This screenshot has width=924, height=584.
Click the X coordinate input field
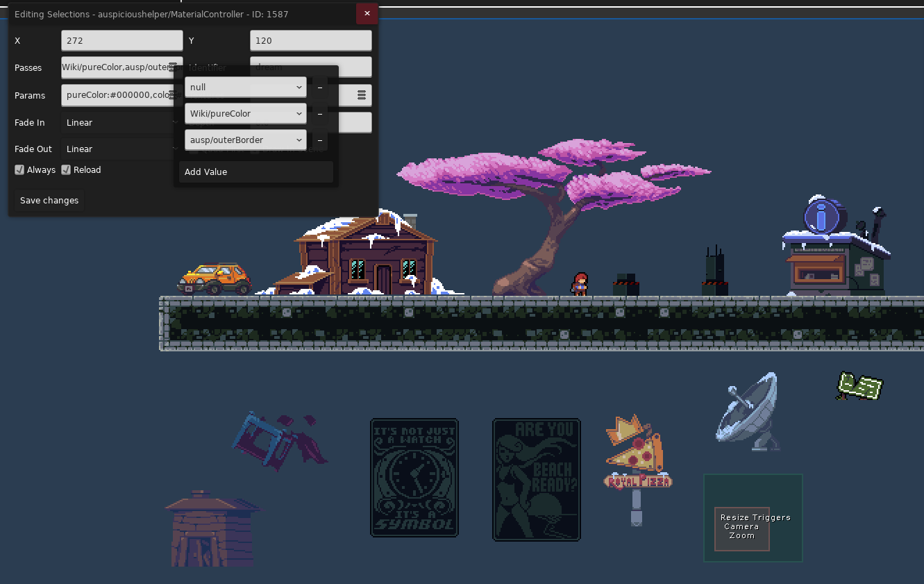tap(121, 41)
